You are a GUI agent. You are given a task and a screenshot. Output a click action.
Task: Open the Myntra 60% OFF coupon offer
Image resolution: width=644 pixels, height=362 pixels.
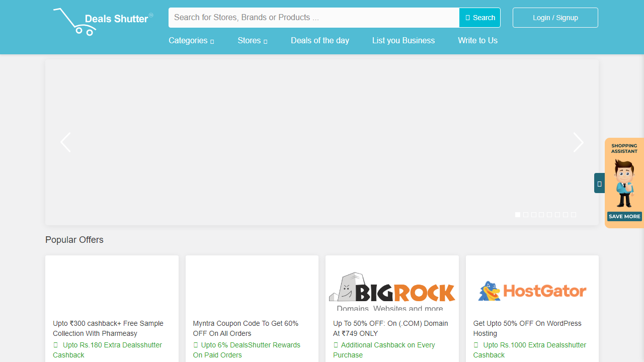(246, 328)
